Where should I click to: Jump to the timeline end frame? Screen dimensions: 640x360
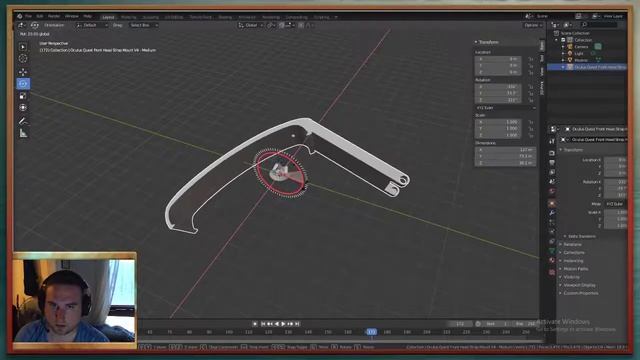[297, 324]
